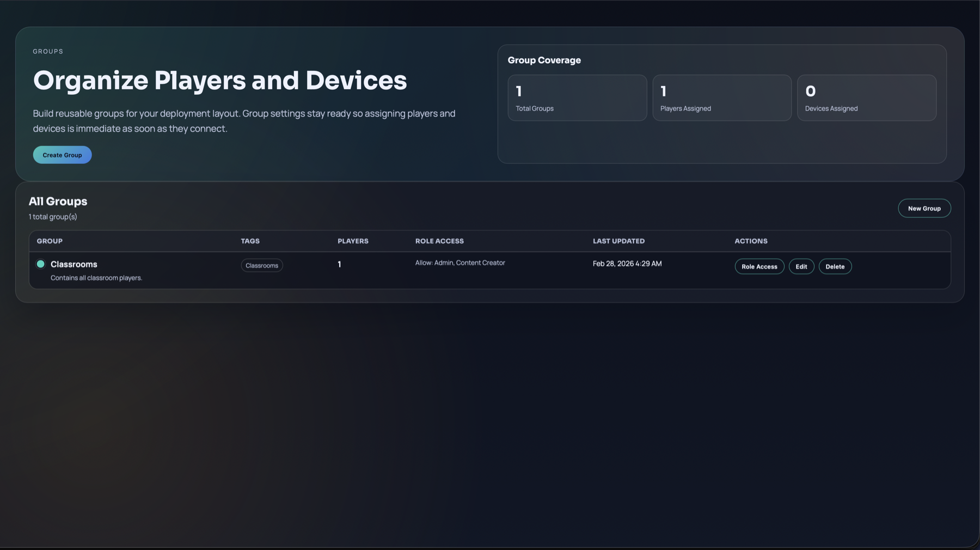Toggle the status indicator dot beside Classrooms
This screenshot has height=550, width=980.
pyautogui.click(x=41, y=264)
